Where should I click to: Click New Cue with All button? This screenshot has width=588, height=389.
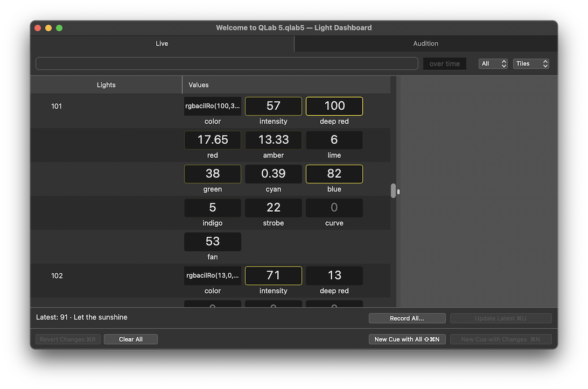407,340
